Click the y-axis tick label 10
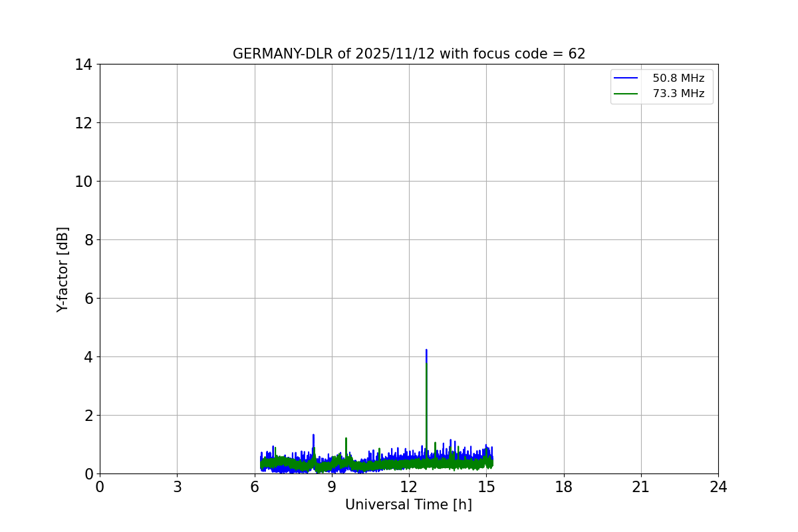This screenshot has width=798, height=532. [84, 182]
